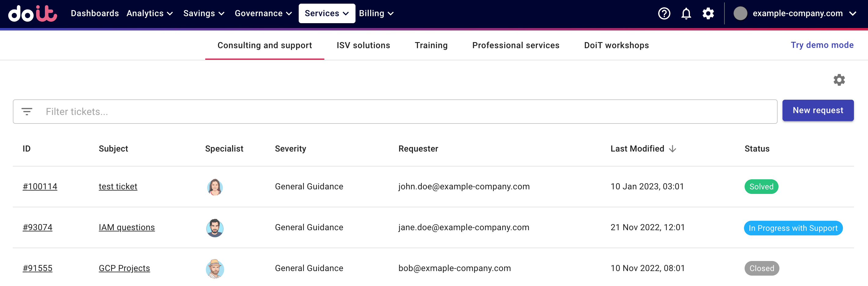The height and width of the screenshot is (286, 868).
Task: Open ticket #100114 link
Action: pyautogui.click(x=40, y=186)
